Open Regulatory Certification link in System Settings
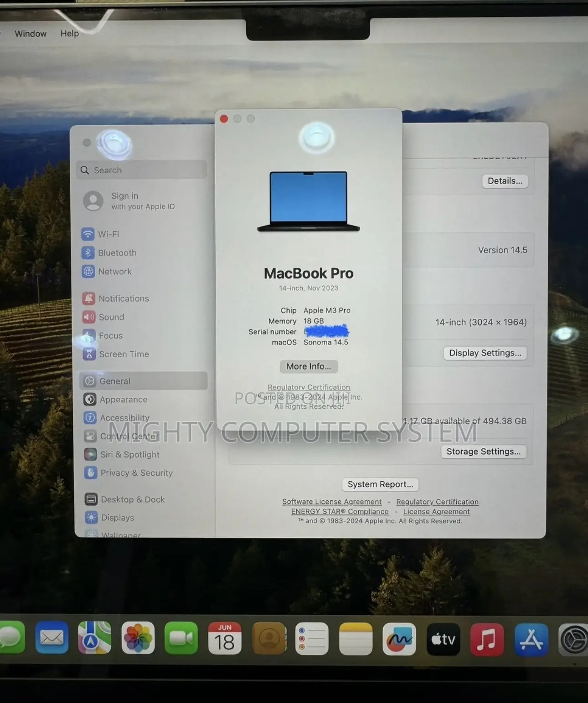588x703 pixels. tap(437, 502)
